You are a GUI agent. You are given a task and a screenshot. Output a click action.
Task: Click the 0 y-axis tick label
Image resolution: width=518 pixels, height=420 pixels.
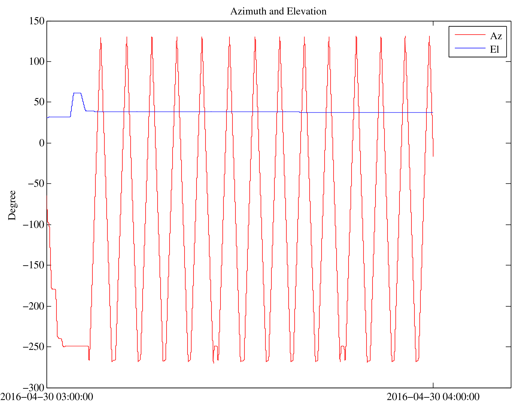tap(42, 143)
